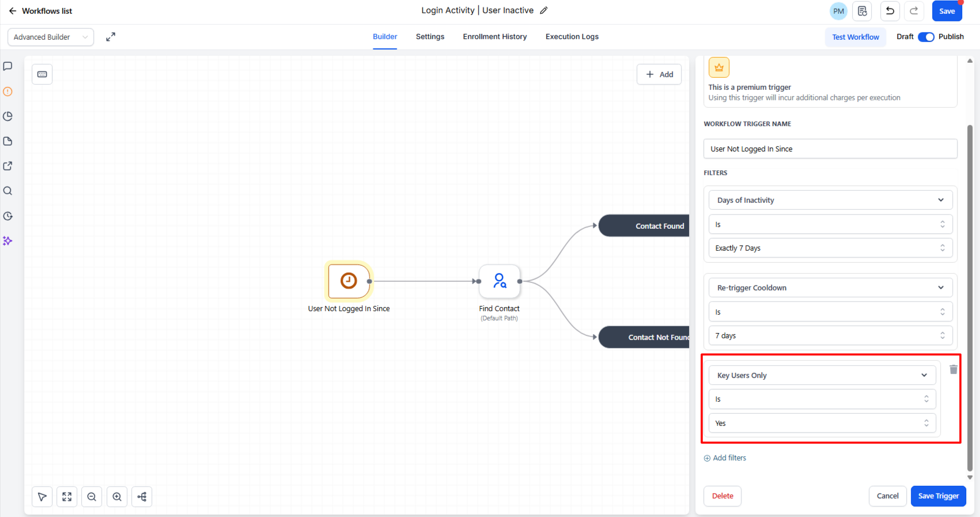Select User Not Logged In Since trigger node
980x517 pixels.
point(349,281)
